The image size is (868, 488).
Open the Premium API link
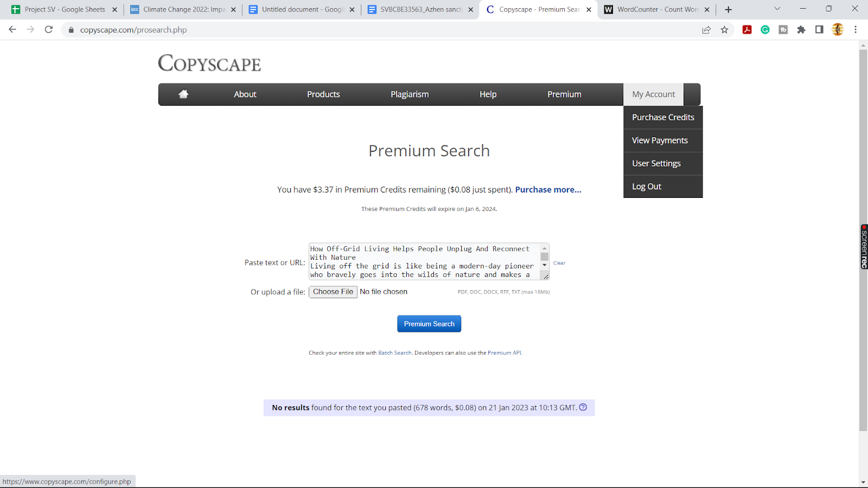tap(505, 353)
